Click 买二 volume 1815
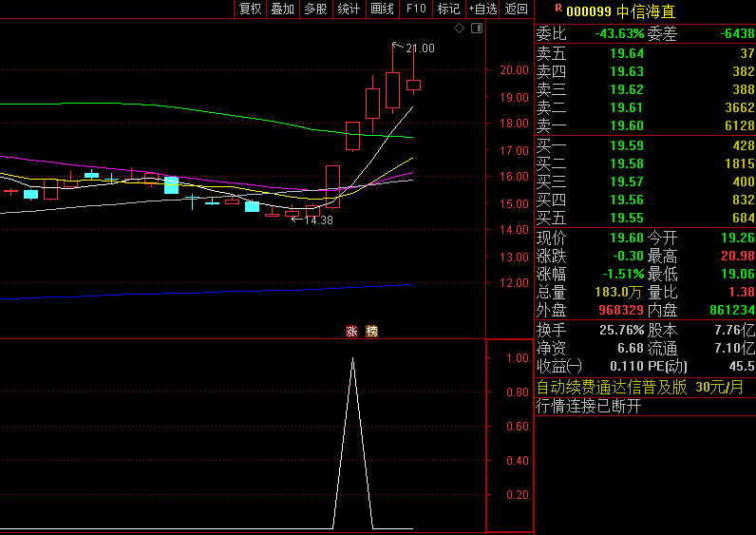The width and height of the screenshot is (756, 535). point(740,163)
